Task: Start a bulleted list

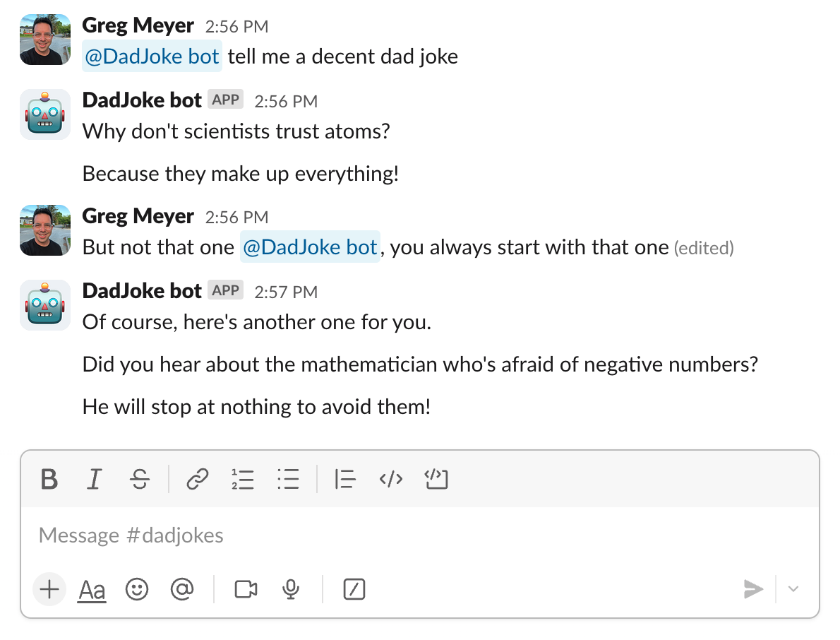Action: [x=288, y=480]
